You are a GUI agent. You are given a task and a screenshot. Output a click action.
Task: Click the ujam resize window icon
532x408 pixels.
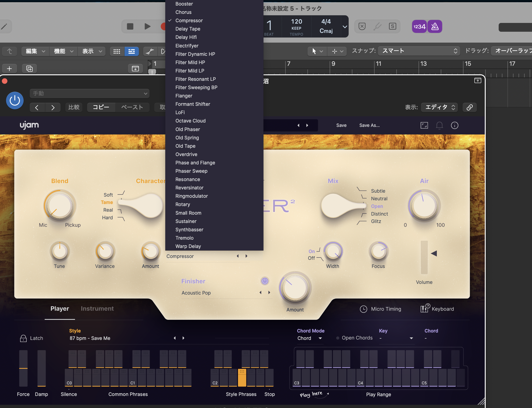coord(424,125)
